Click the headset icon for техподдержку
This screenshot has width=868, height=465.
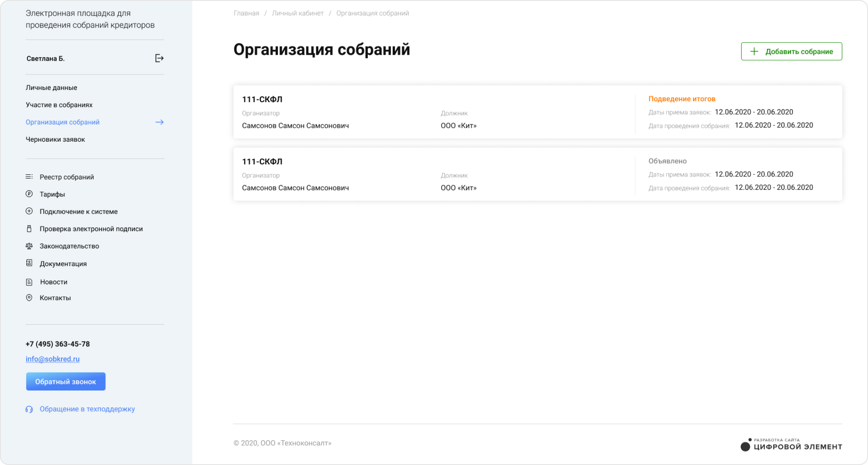pyautogui.click(x=29, y=409)
